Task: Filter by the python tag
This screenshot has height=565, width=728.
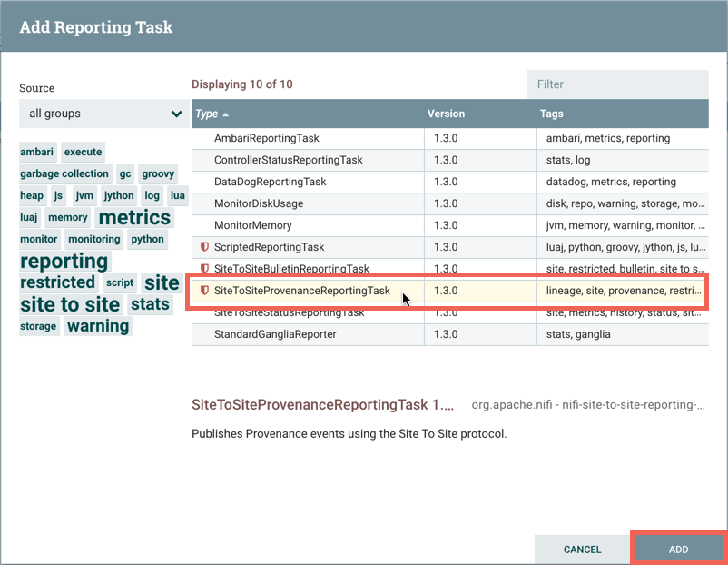Action: [148, 239]
